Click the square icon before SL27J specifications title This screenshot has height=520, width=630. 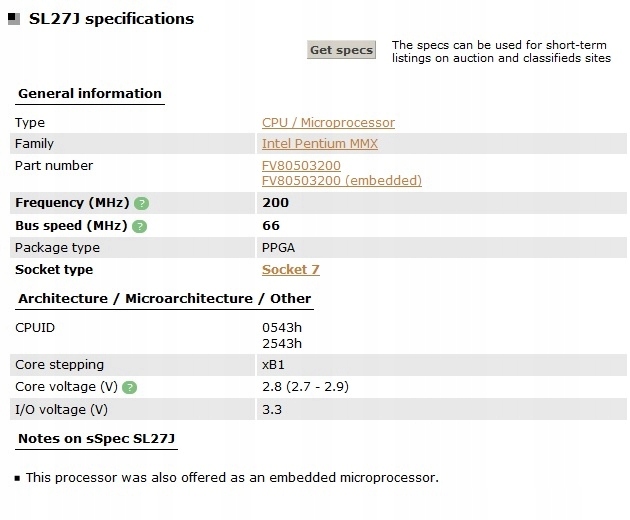(11, 20)
